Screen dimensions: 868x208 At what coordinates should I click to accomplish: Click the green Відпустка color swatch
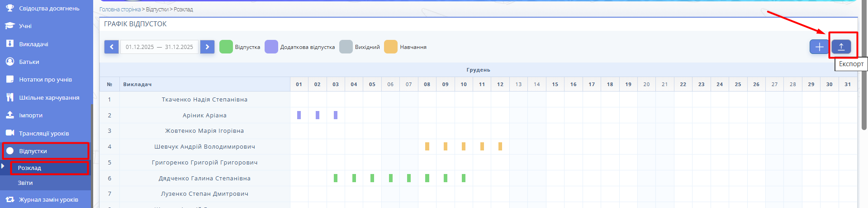226,47
